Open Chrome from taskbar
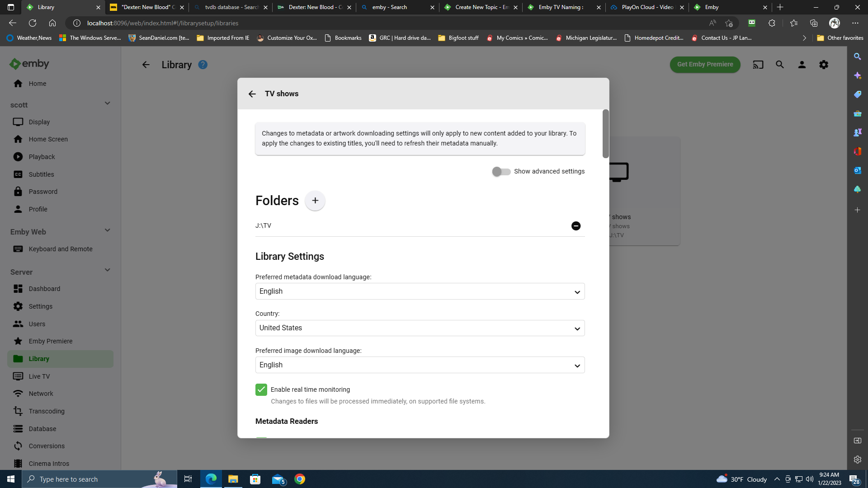This screenshot has height=488, width=868. (x=300, y=479)
